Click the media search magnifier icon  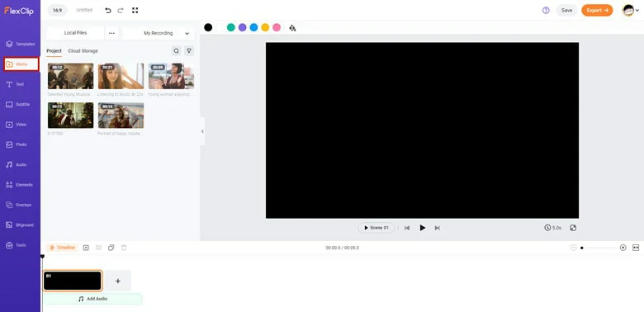[176, 51]
